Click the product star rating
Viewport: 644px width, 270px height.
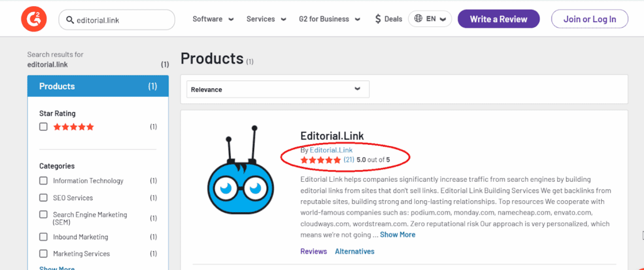pos(320,160)
